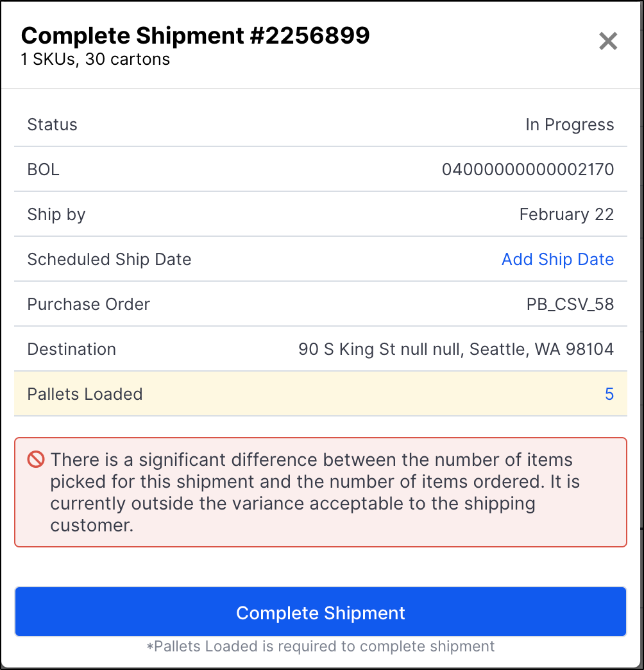Click the X icon to close the dialog

coord(607,40)
